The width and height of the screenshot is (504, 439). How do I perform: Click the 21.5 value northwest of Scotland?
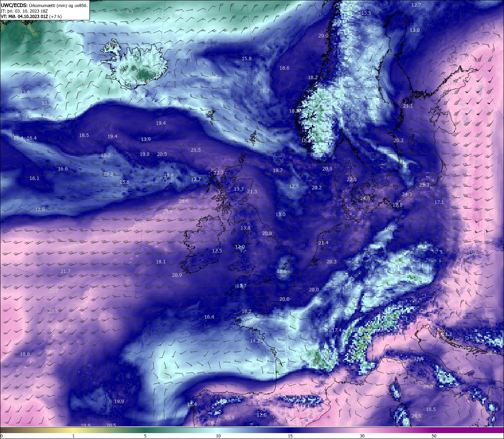pyautogui.click(x=196, y=150)
